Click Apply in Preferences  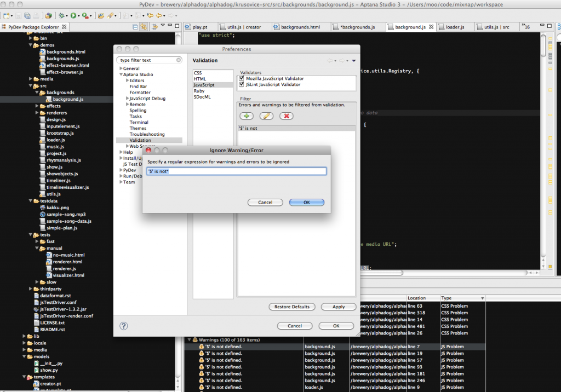point(339,307)
